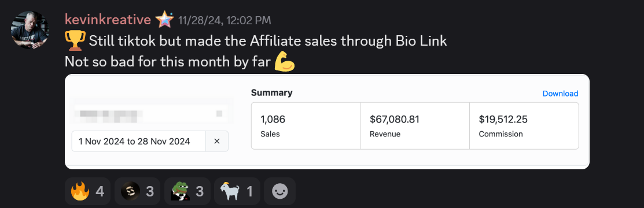Click the star badge next to username

(x=164, y=20)
